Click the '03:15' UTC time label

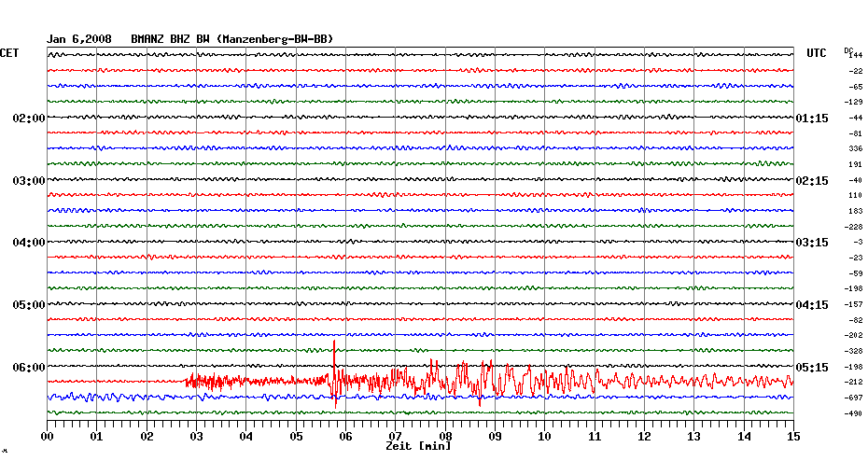pos(812,243)
